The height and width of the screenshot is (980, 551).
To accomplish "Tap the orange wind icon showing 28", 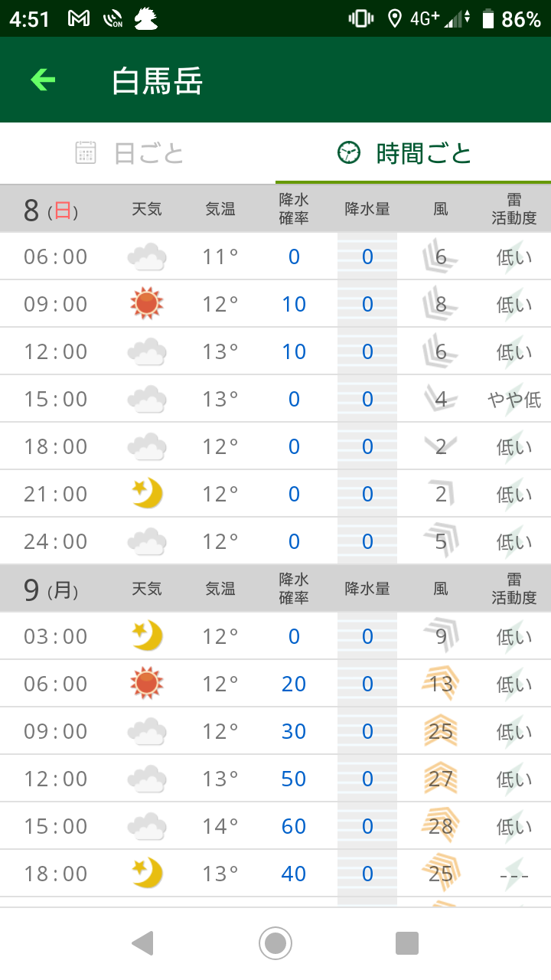I will tap(440, 826).
